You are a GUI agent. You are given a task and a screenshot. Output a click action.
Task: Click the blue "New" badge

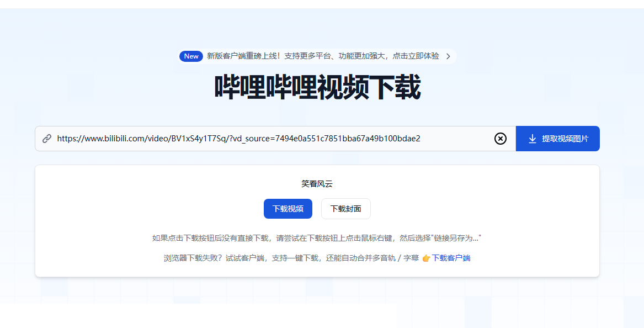tap(191, 56)
